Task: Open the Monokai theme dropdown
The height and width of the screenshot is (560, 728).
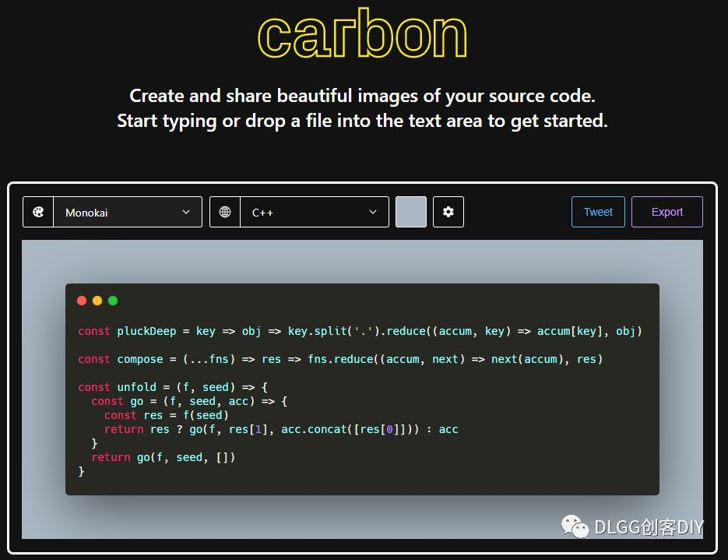Action: (x=128, y=212)
